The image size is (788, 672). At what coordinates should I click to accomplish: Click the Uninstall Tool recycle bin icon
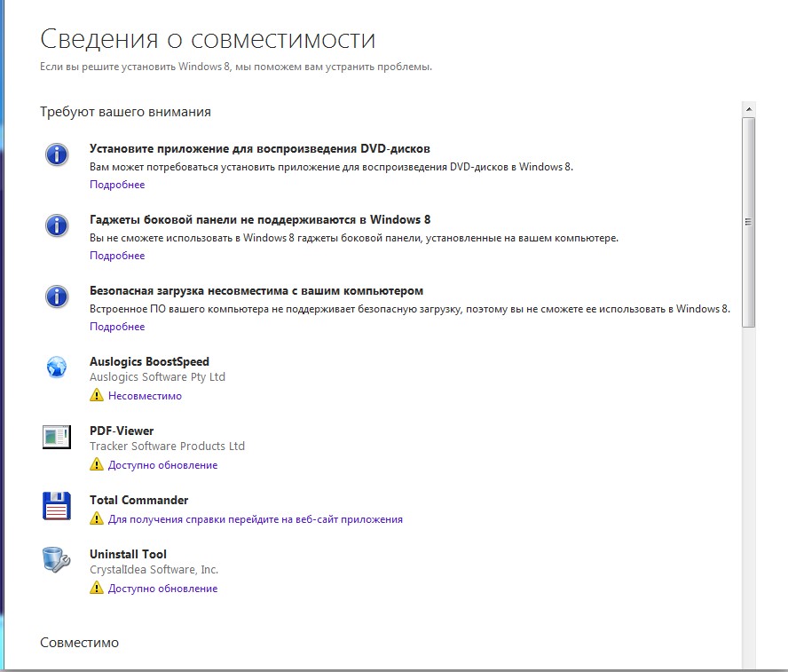click(x=56, y=559)
